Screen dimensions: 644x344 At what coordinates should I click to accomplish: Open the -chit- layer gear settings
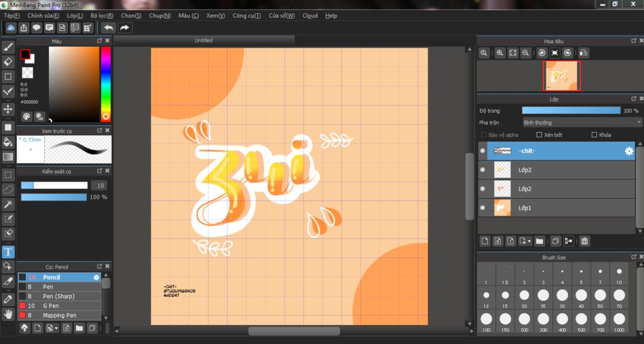click(629, 151)
